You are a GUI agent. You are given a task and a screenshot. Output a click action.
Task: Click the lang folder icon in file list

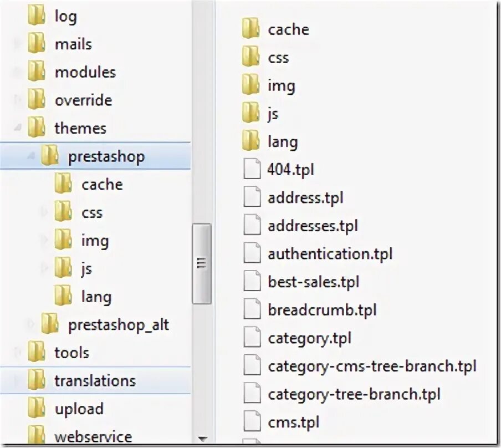250,141
